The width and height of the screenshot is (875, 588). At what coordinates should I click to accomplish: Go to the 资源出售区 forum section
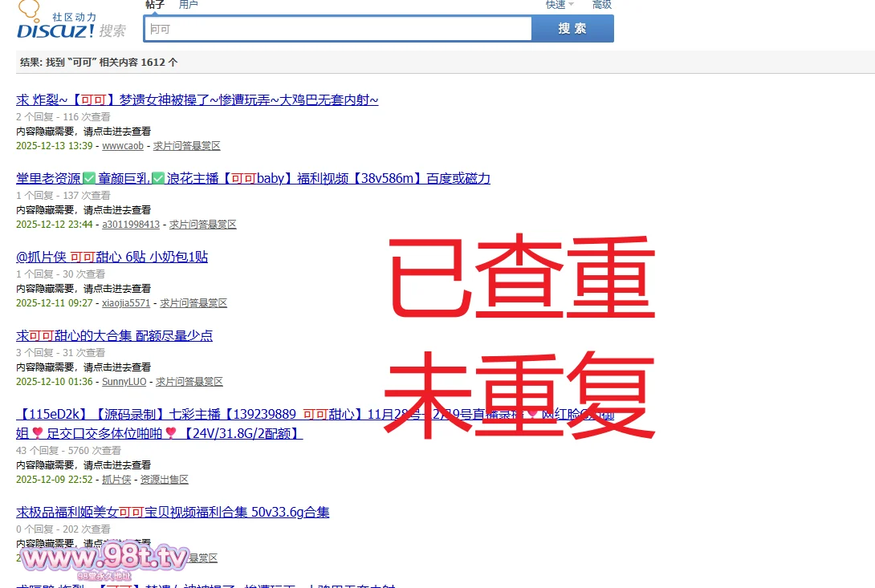click(164, 480)
